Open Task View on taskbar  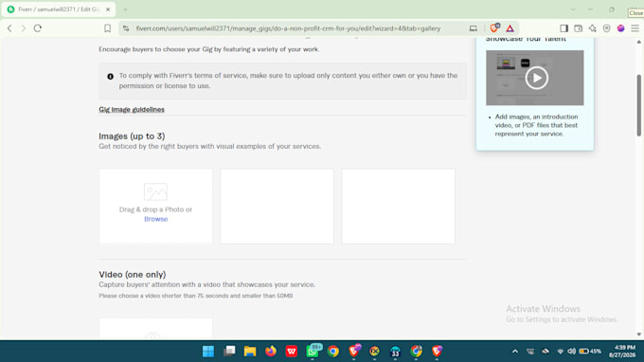click(229, 352)
